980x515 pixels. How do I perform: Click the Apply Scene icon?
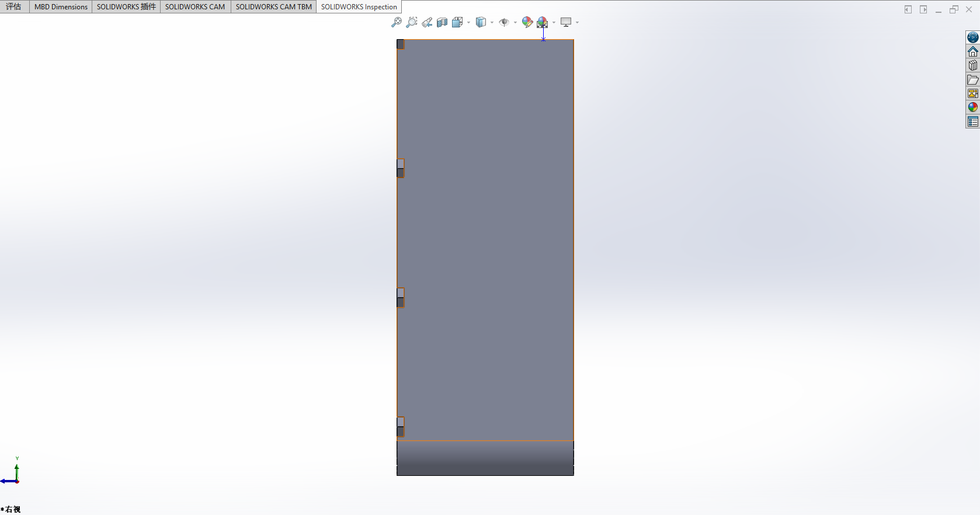point(543,22)
